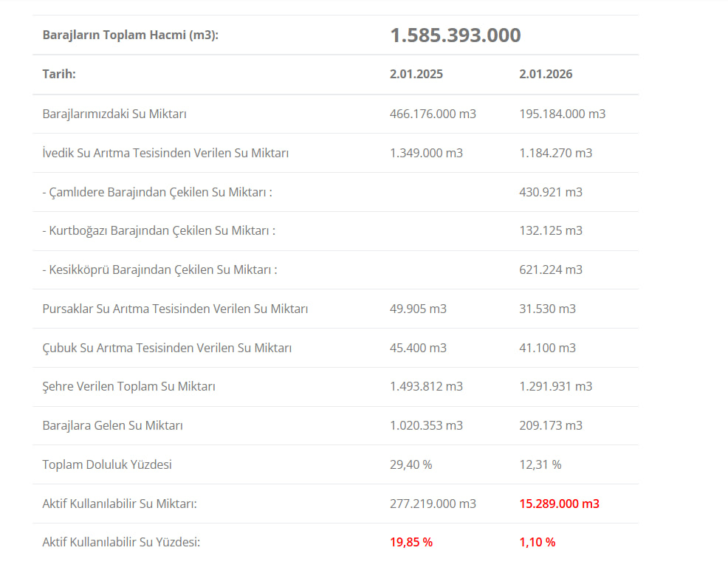728x587 pixels.
Task: Click the 621.224 m3 Kesikköprü value
Action: (551, 270)
